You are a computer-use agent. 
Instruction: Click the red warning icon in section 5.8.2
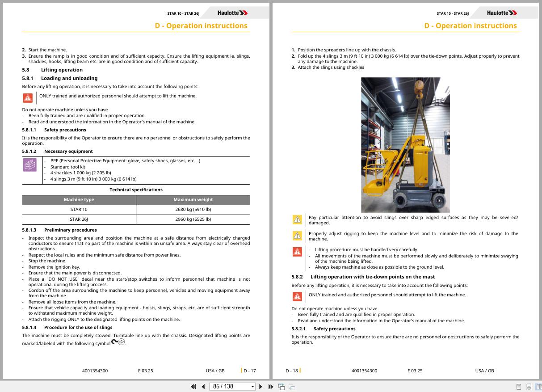297,296
